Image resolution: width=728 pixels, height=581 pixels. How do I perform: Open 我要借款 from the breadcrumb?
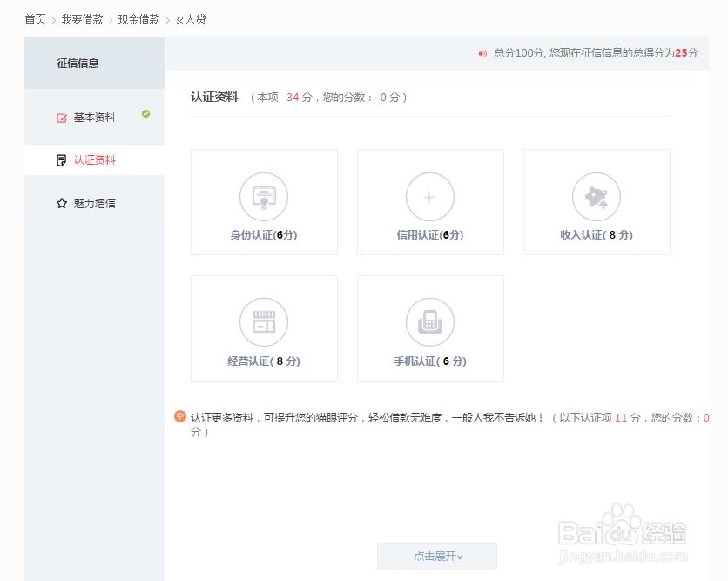click(82, 18)
